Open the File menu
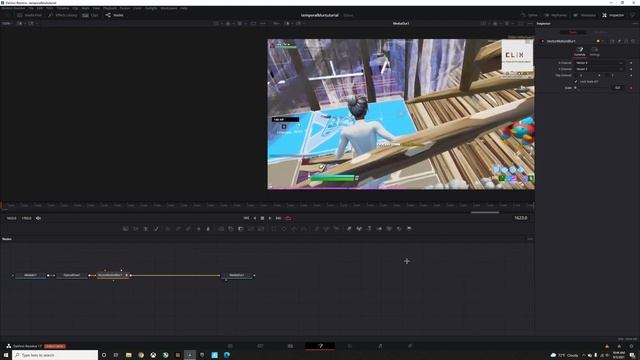The width and height of the screenshot is (640, 360). coord(31,8)
